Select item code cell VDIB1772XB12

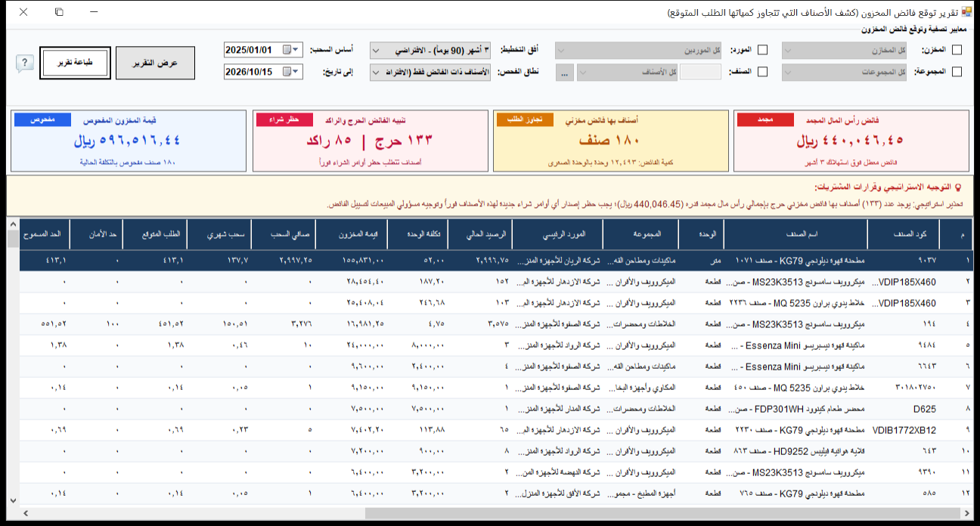[903, 430]
